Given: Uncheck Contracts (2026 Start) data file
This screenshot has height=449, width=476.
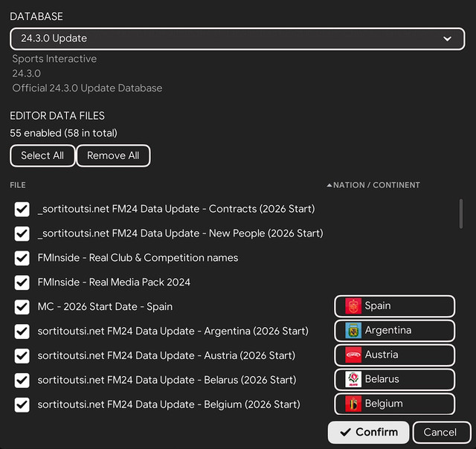Looking at the screenshot, I should tap(22, 209).
